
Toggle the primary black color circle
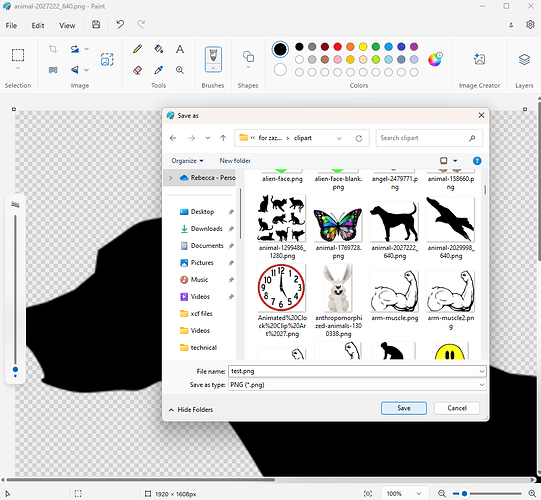pyautogui.click(x=280, y=49)
